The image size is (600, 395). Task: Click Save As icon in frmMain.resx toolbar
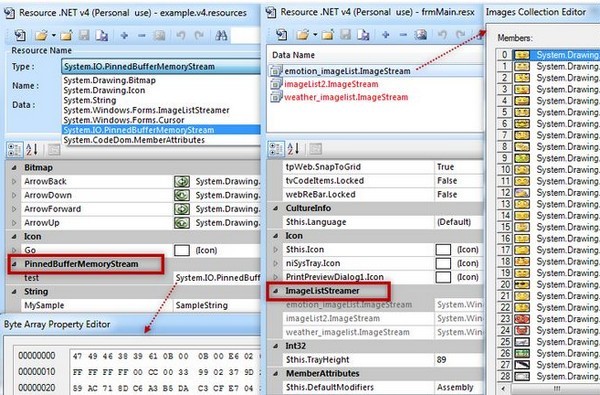click(x=363, y=35)
